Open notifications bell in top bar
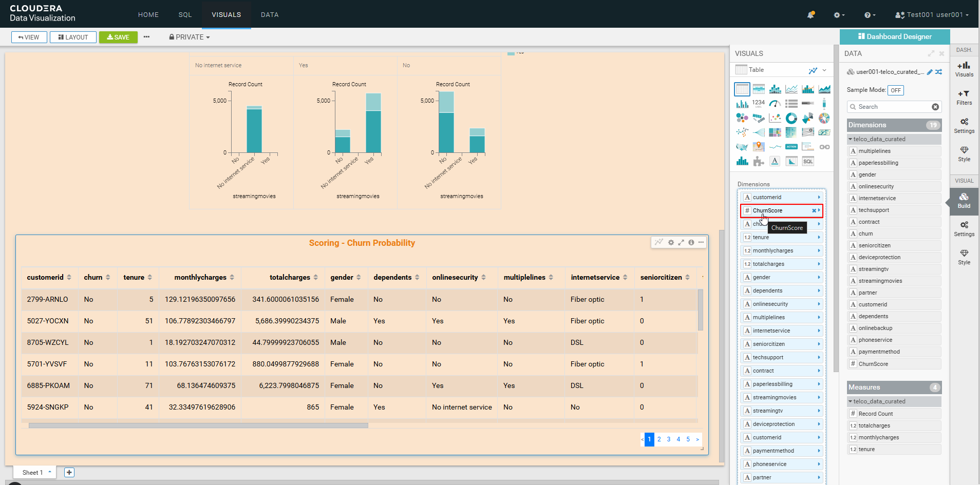 pos(811,15)
